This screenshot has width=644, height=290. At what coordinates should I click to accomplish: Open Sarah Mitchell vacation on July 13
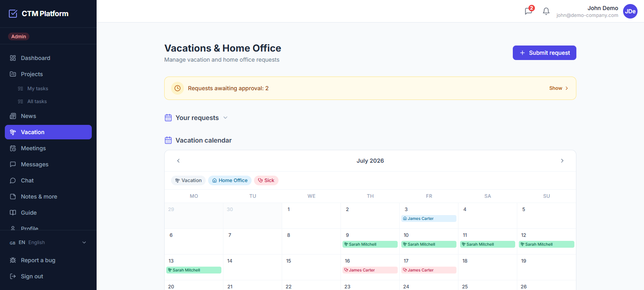coord(194,270)
